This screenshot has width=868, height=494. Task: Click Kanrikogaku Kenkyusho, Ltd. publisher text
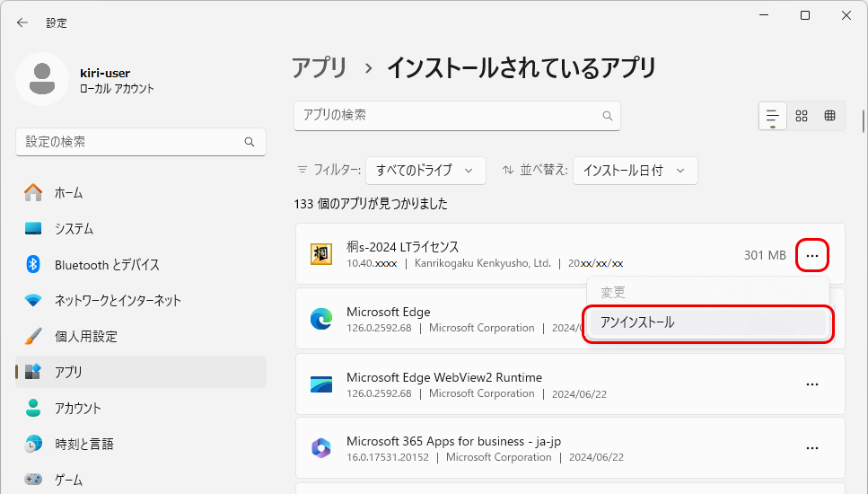coord(483,263)
